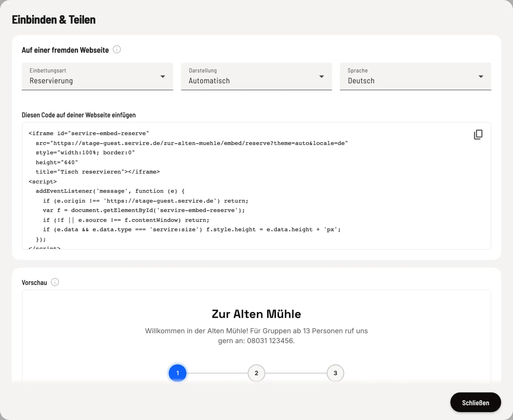Select step 2 in the preview stepper
Image resolution: width=513 pixels, height=420 pixels.
(256, 373)
